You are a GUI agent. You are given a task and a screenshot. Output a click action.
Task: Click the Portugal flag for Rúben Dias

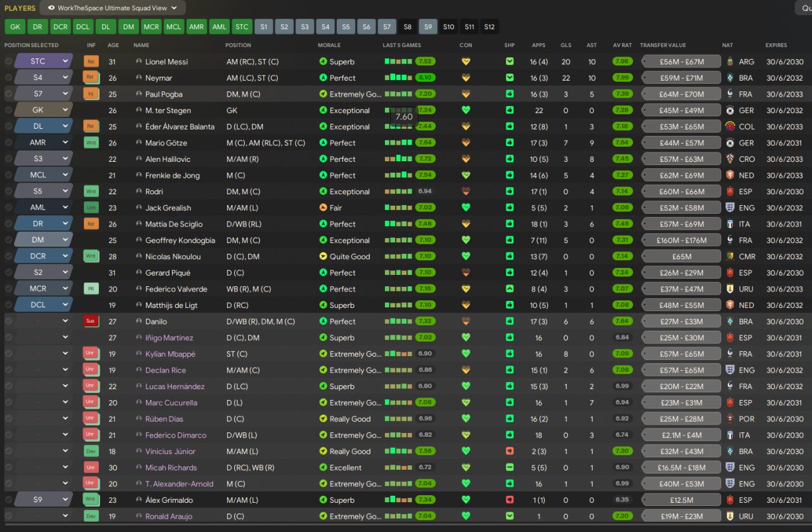pos(730,419)
